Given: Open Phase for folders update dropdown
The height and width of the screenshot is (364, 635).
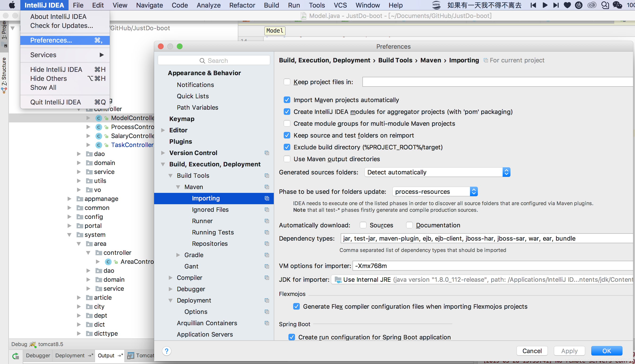Looking at the screenshot, I should tap(435, 192).
